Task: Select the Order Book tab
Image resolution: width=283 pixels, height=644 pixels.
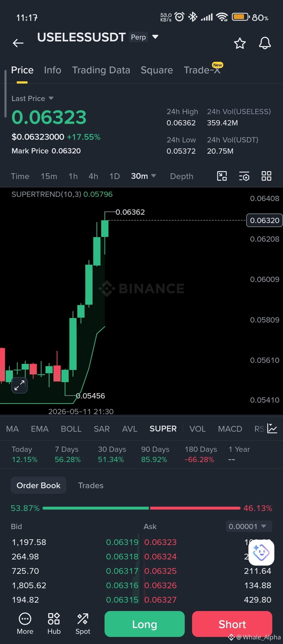Action: (x=39, y=485)
